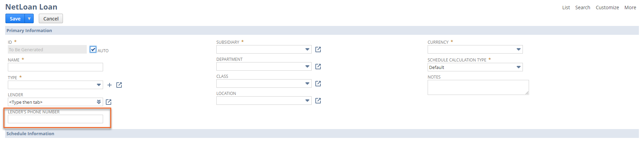Focus the Lender's Phone Number field
This screenshot has width=644, height=141.
pyautogui.click(x=55, y=119)
